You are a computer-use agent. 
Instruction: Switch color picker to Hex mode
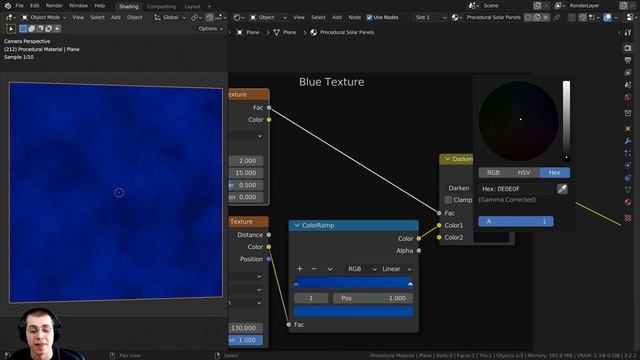(555, 173)
